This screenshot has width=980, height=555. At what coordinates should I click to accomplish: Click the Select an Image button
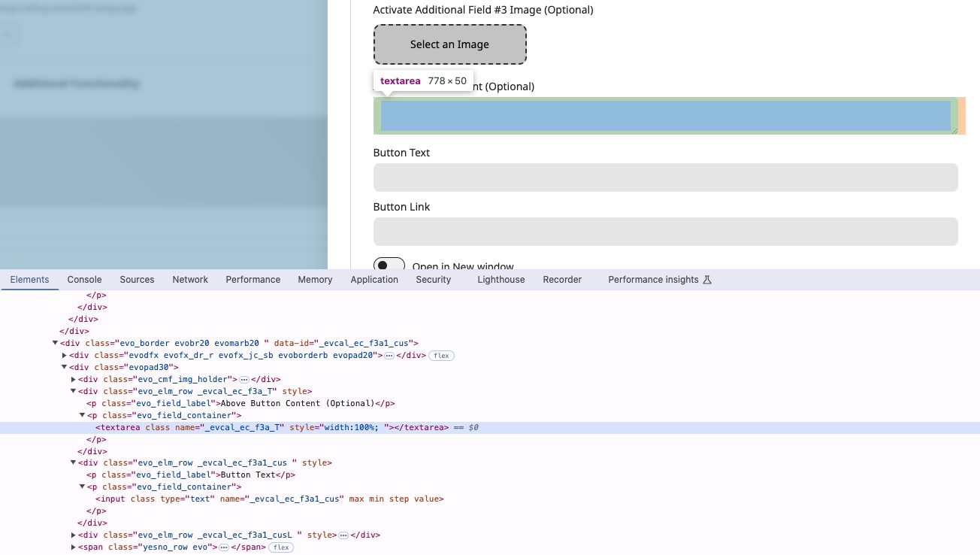pos(450,44)
